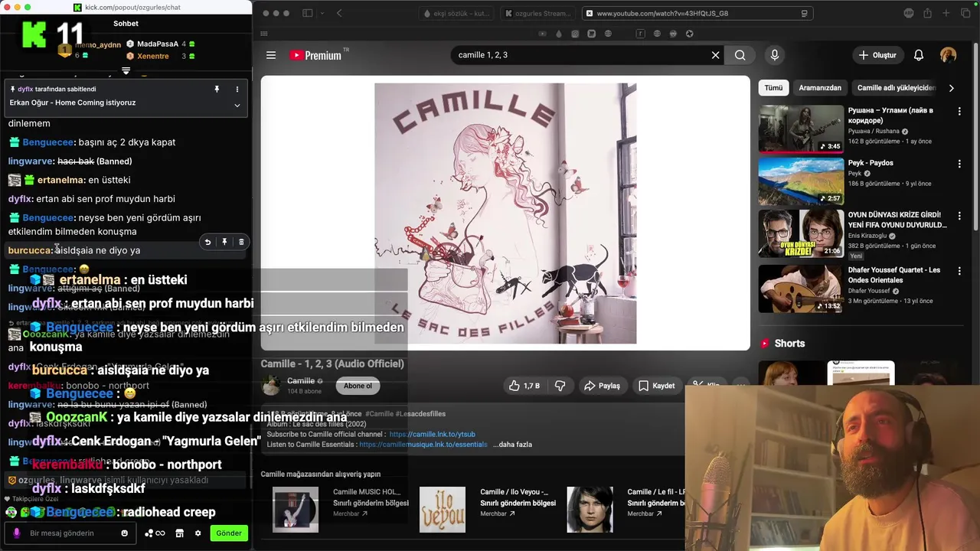Screen dimensions: 980x551
Task: Show more filter chips arrow
Action: point(951,88)
